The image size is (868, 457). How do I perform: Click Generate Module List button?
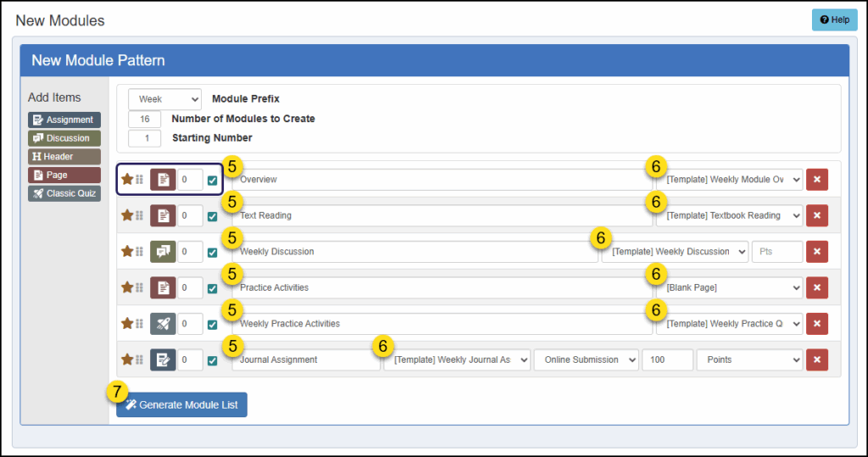coord(181,405)
